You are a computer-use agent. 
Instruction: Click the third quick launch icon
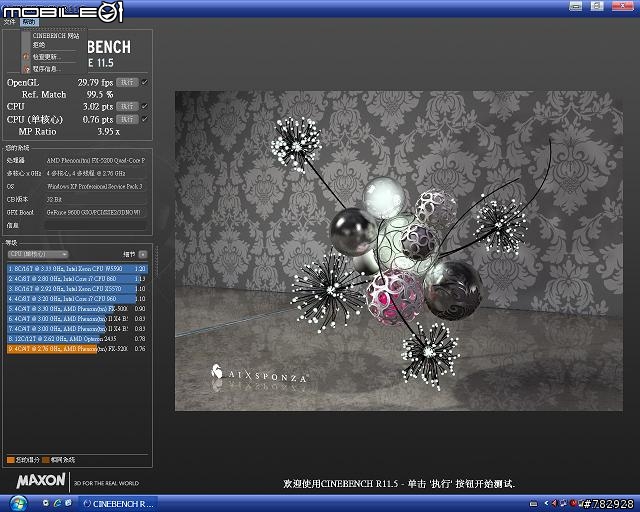click(x=69, y=503)
